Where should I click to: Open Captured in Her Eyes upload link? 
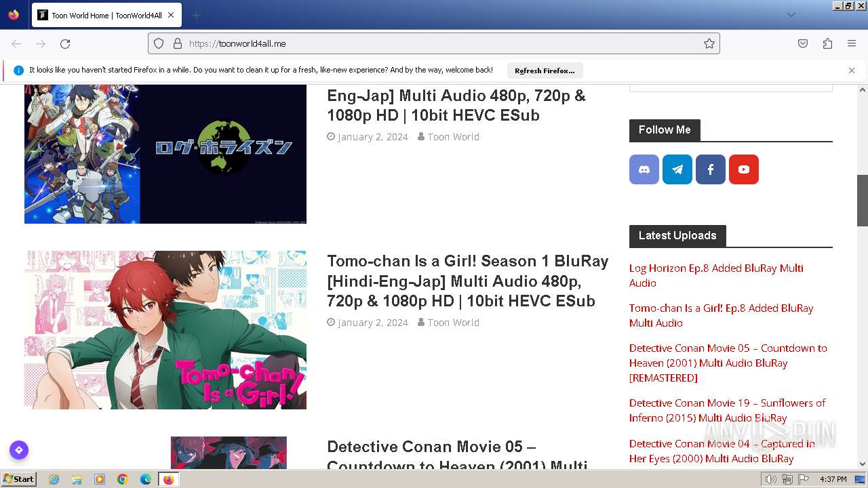click(722, 451)
